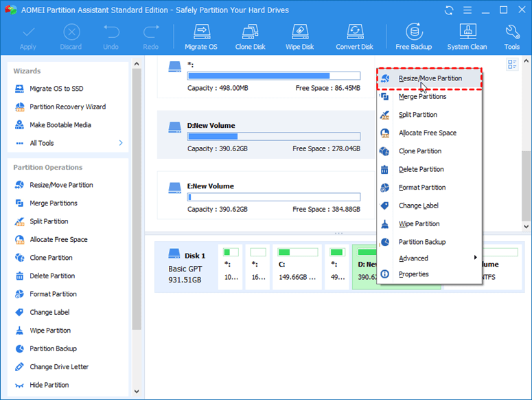Open Properties from the context menu
Image resolution: width=532 pixels, height=400 pixels.
[x=429, y=274]
